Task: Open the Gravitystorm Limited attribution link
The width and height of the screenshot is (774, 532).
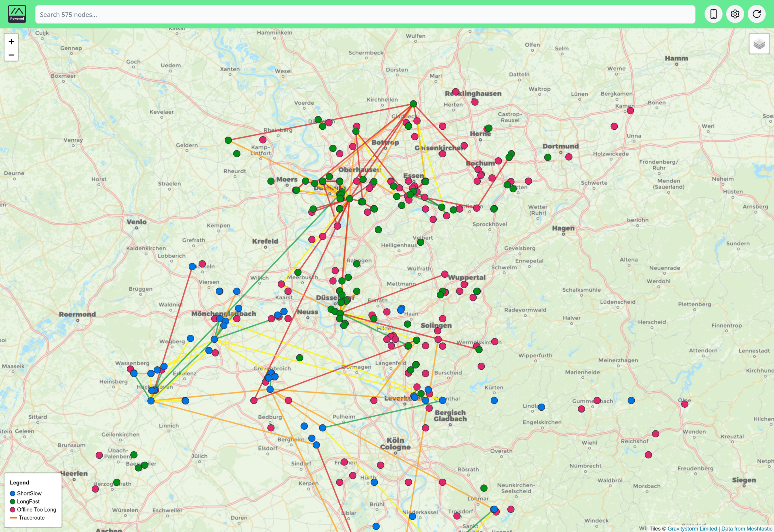Action: tap(692, 529)
